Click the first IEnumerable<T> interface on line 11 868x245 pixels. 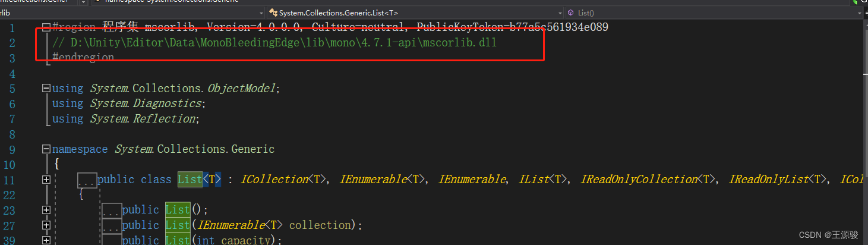pyautogui.click(x=383, y=180)
